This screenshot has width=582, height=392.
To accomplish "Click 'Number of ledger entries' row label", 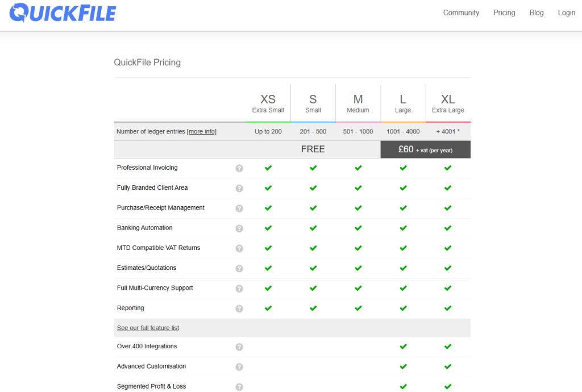I will [x=150, y=132].
